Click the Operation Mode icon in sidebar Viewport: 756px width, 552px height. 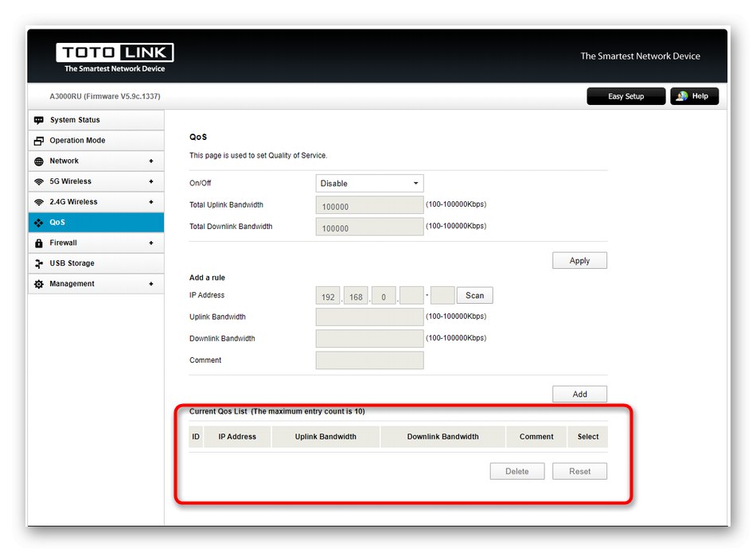[38, 141]
